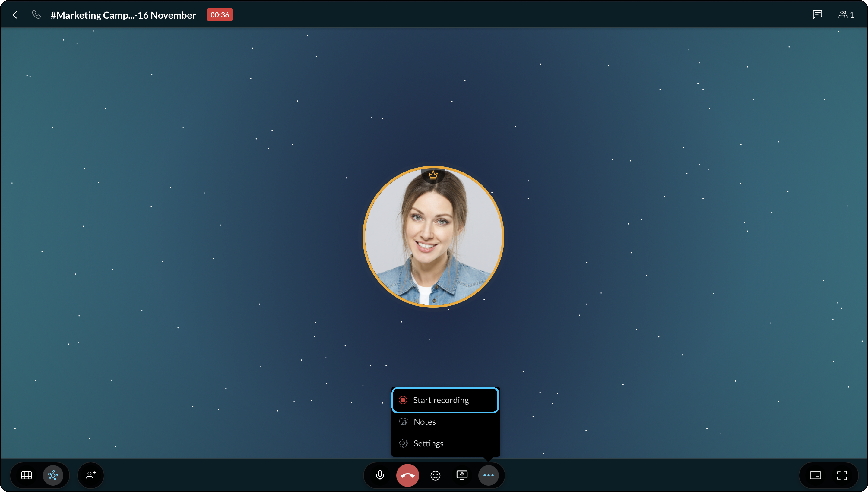Click the phone call icon in the header
Image resolution: width=868 pixels, height=492 pixels.
tap(36, 14)
